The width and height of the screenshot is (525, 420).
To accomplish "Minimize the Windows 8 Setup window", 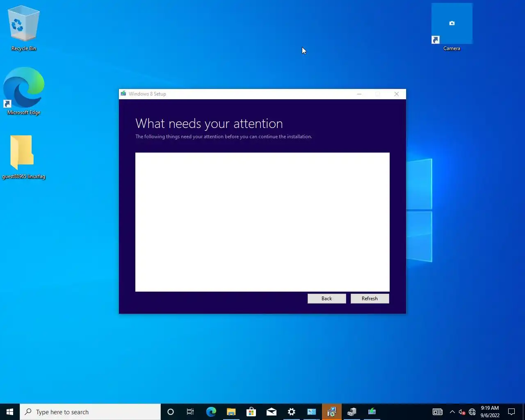I will pyautogui.click(x=359, y=94).
